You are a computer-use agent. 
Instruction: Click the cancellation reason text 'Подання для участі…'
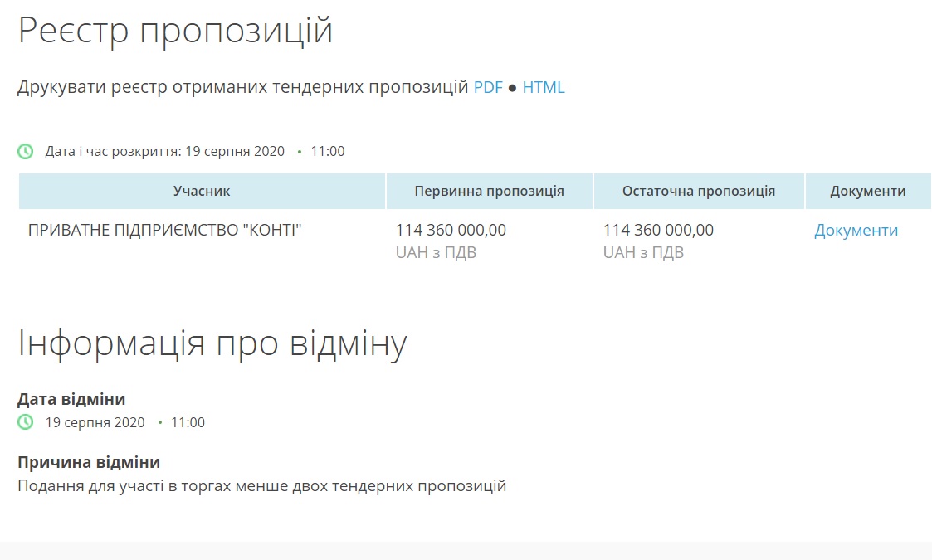click(261, 486)
